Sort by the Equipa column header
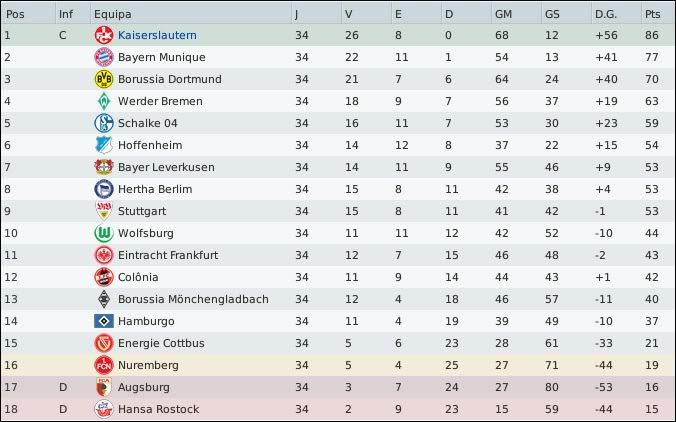The height and width of the screenshot is (422, 676). (110, 13)
